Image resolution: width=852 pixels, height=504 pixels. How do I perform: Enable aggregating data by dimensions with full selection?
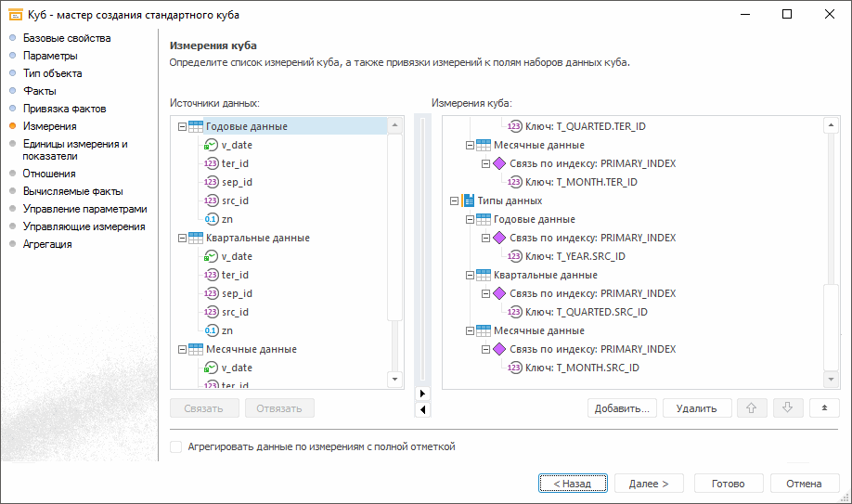point(176,446)
